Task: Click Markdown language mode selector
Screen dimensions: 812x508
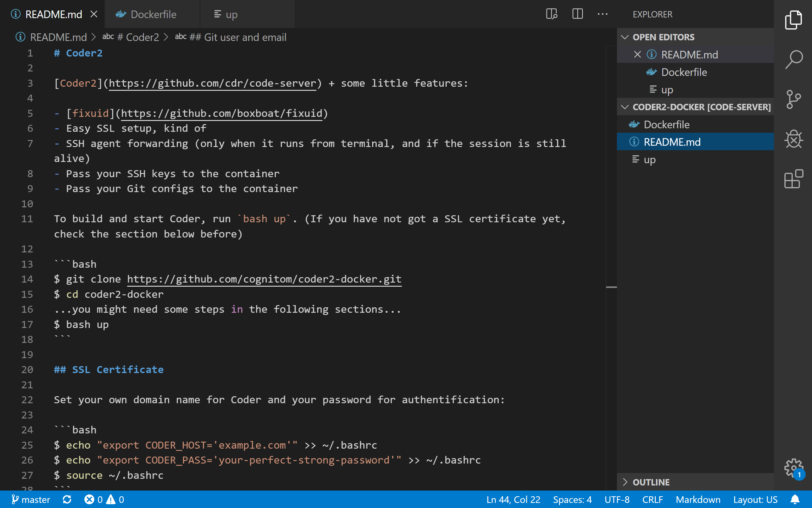Action: (698, 500)
